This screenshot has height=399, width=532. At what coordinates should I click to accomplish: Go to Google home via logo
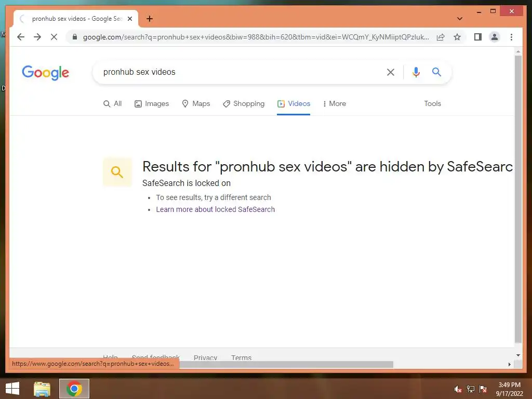46,73
